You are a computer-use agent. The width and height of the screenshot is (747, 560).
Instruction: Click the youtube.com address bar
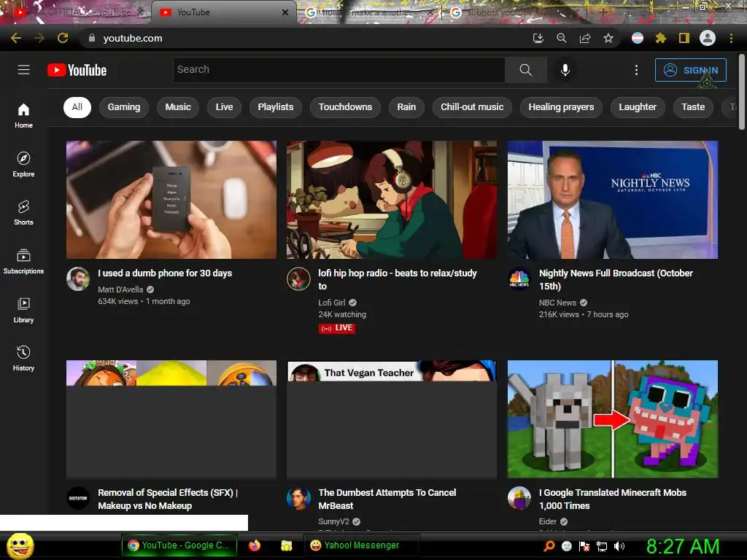[305, 38]
